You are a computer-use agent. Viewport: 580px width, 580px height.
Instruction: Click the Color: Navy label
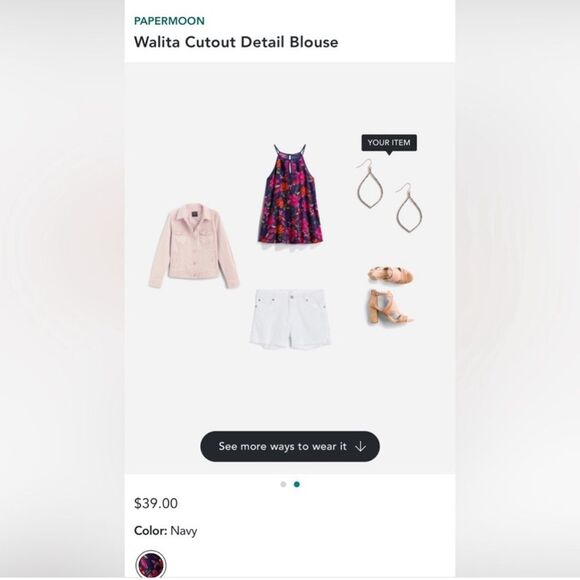pyautogui.click(x=165, y=531)
